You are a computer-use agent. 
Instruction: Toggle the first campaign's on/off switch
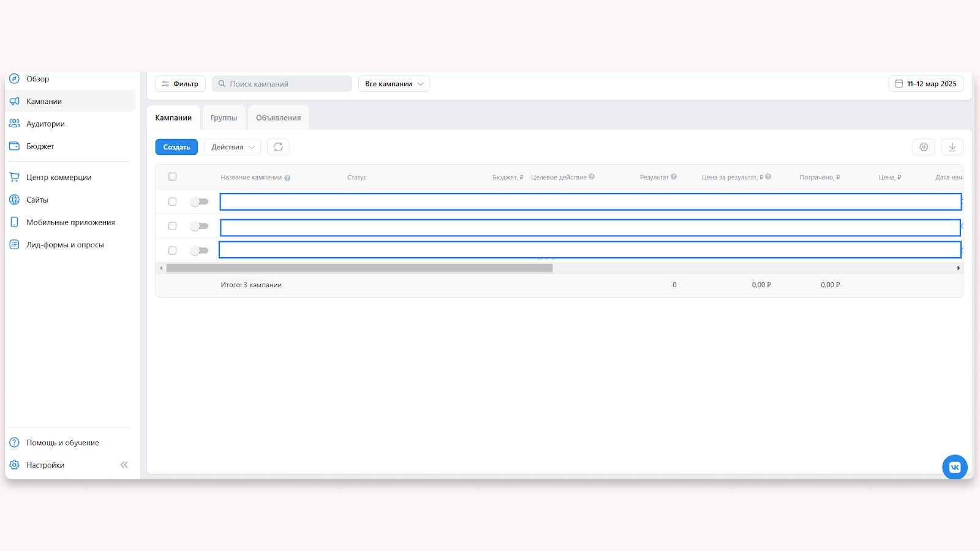tap(199, 201)
